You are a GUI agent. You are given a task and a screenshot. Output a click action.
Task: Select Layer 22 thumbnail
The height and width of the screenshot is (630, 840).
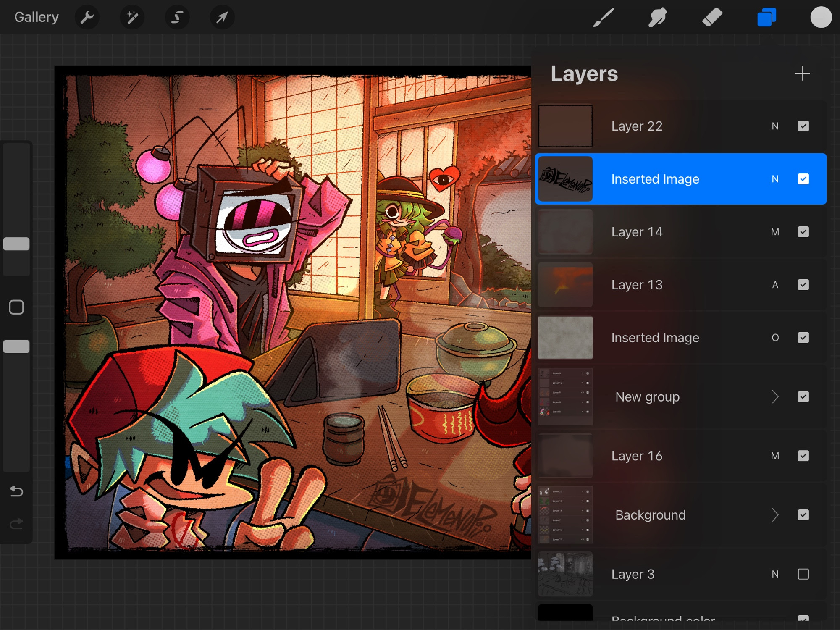565,126
